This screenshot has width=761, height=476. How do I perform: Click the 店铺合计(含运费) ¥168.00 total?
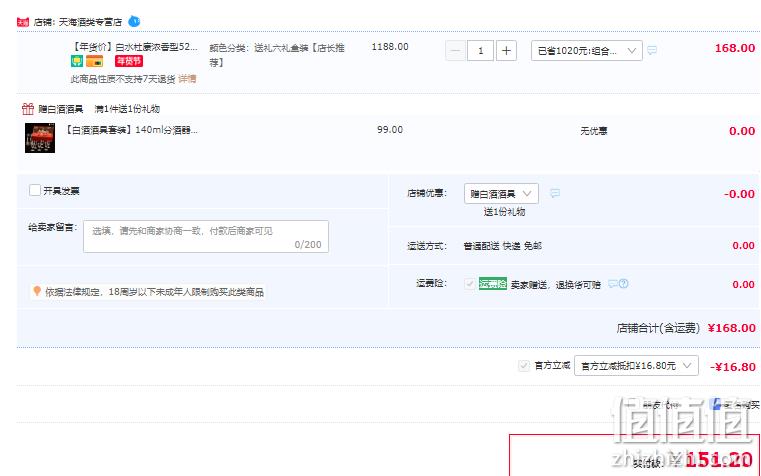[x=686, y=328]
